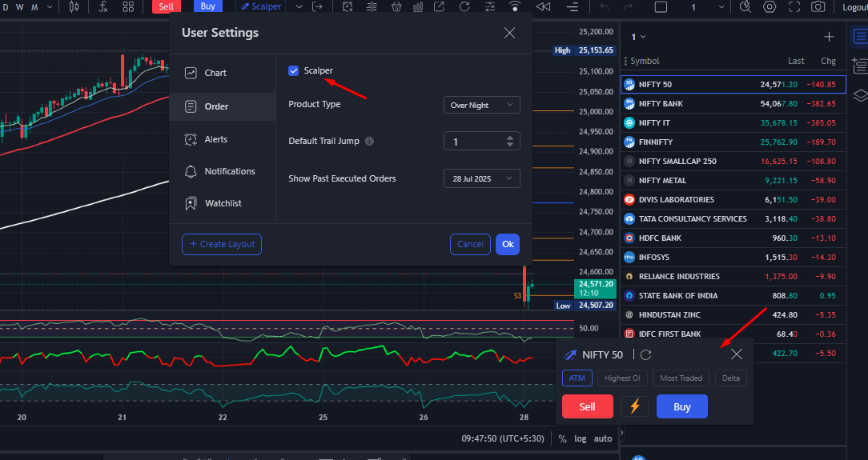The width and height of the screenshot is (868, 460).
Task: Take a chart snapshot with the camera icon
Action: [x=818, y=6]
